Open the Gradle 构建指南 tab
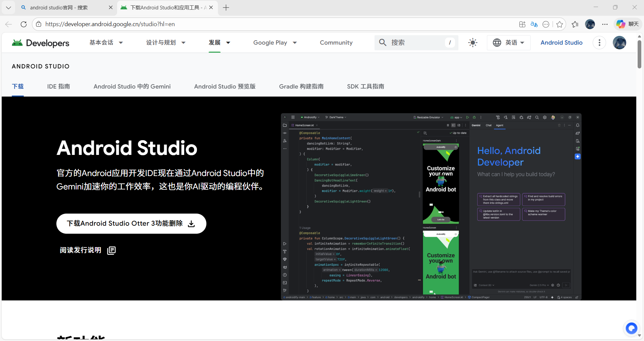The image size is (644, 341). pos(301,87)
